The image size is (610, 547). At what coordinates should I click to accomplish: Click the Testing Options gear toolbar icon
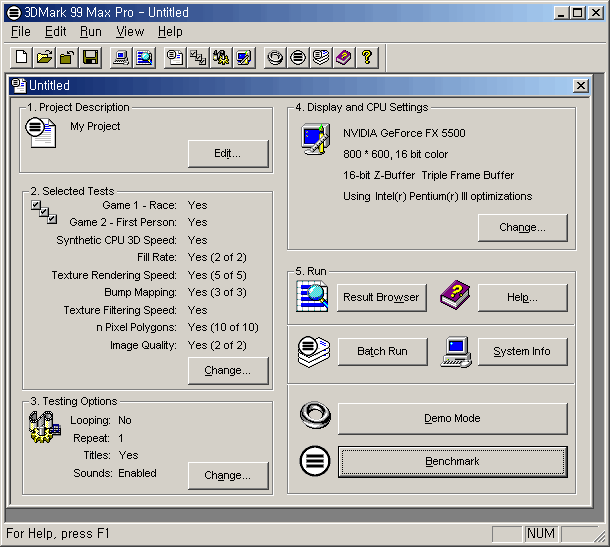[221, 58]
